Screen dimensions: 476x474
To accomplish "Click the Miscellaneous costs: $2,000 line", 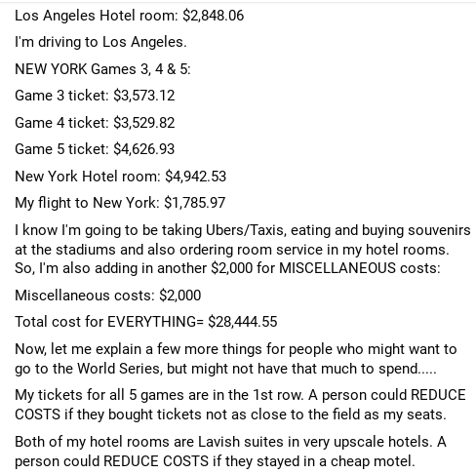I will pyautogui.click(x=107, y=296).
